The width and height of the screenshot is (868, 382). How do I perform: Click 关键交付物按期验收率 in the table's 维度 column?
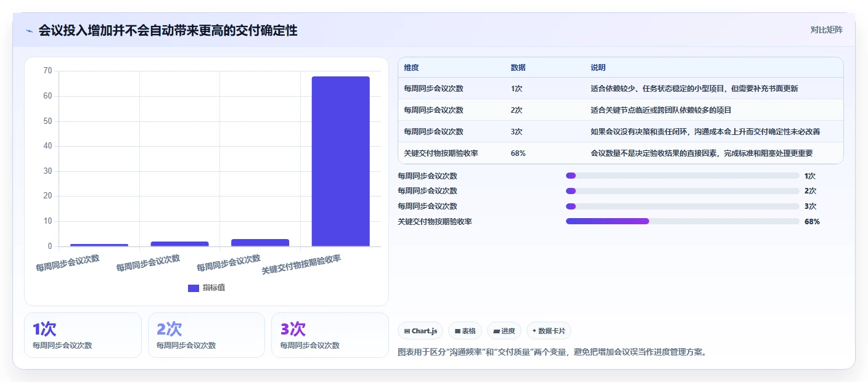[x=441, y=153]
